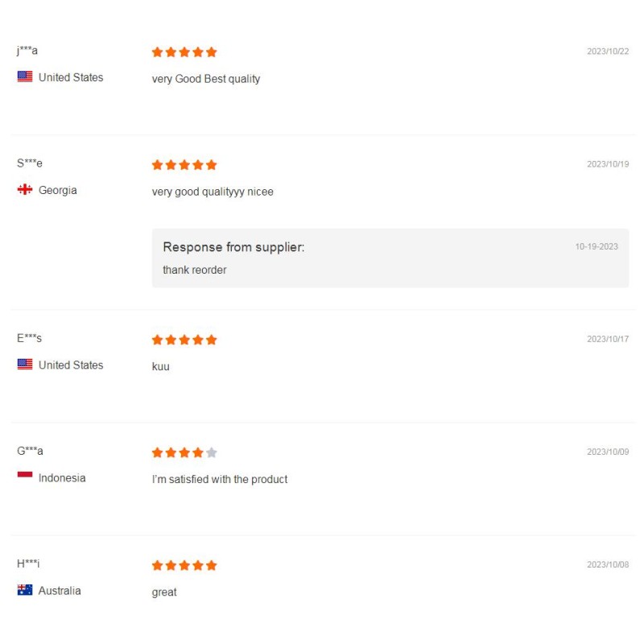The width and height of the screenshot is (644, 644).
Task: Click the United States flag beside E***s
Action: pos(25,365)
